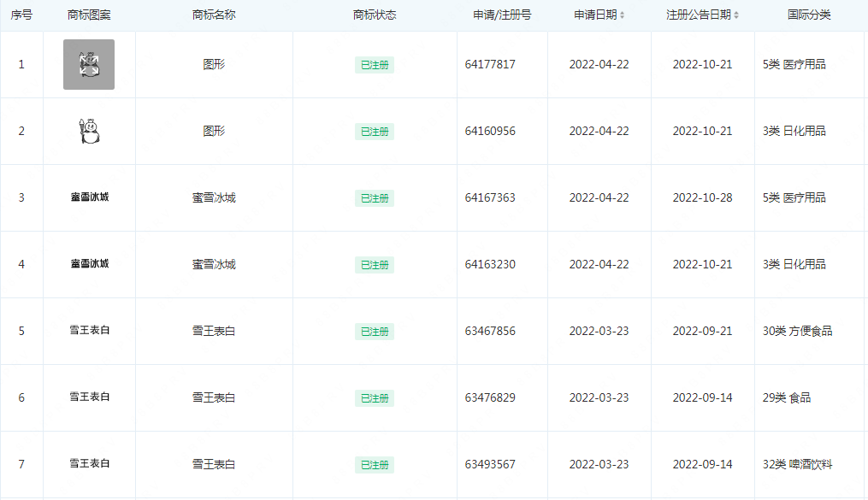The width and height of the screenshot is (868, 500).
Task: Click the 商标名称 column header
Action: coord(214,15)
